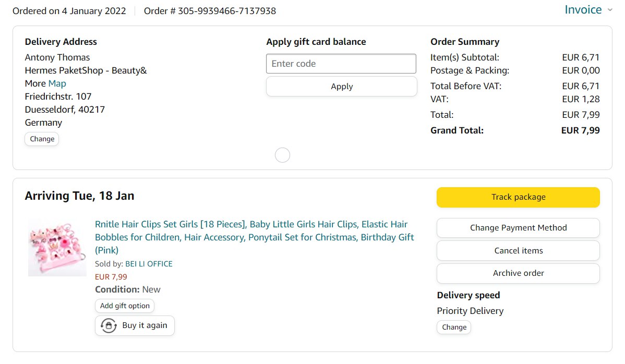Choose Cancel items

pos(518,251)
